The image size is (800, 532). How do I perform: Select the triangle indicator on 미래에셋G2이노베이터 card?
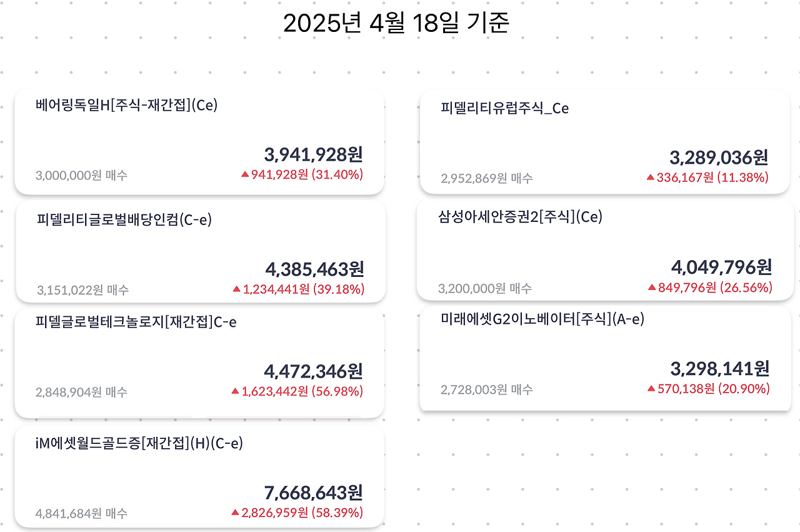pyautogui.click(x=650, y=389)
